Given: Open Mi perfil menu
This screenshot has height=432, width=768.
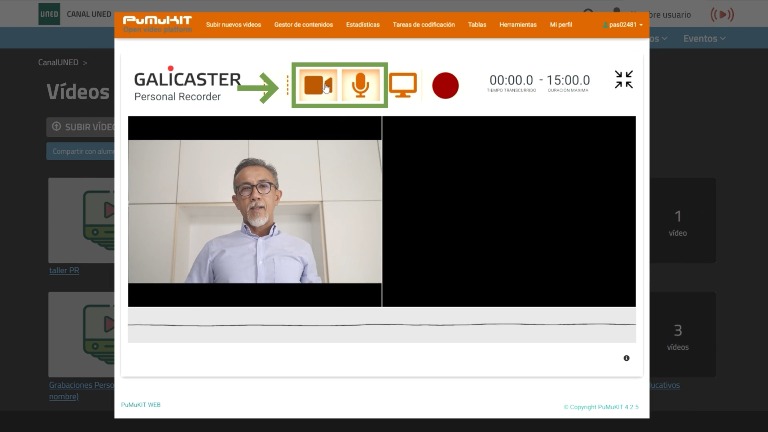Looking at the screenshot, I should tap(561, 24).
